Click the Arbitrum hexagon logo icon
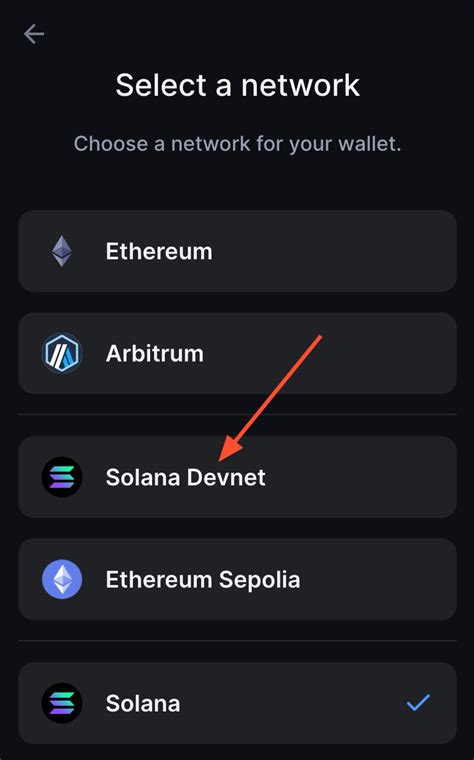 point(62,353)
